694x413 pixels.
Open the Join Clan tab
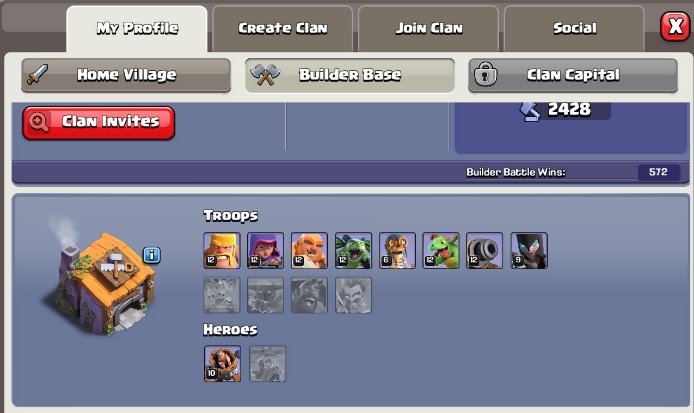coord(428,28)
